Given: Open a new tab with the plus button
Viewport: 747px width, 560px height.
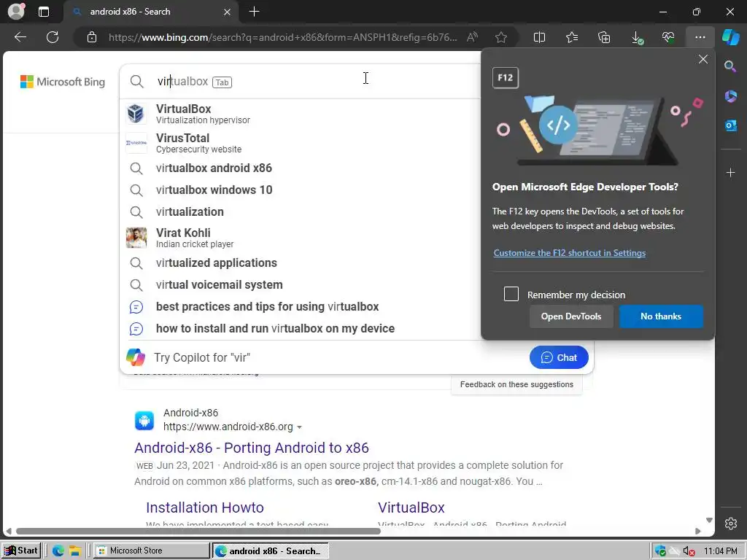Looking at the screenshot, I should [x=255, y=12].
